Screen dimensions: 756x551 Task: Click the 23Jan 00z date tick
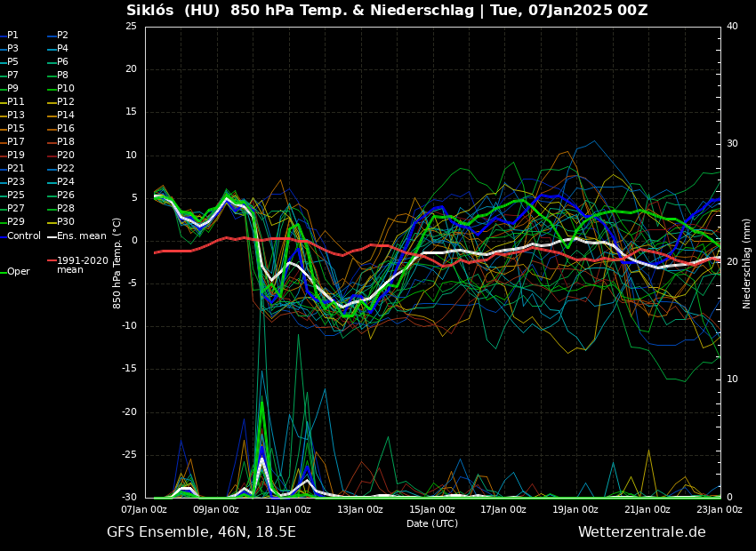click(x=719, y=510)
